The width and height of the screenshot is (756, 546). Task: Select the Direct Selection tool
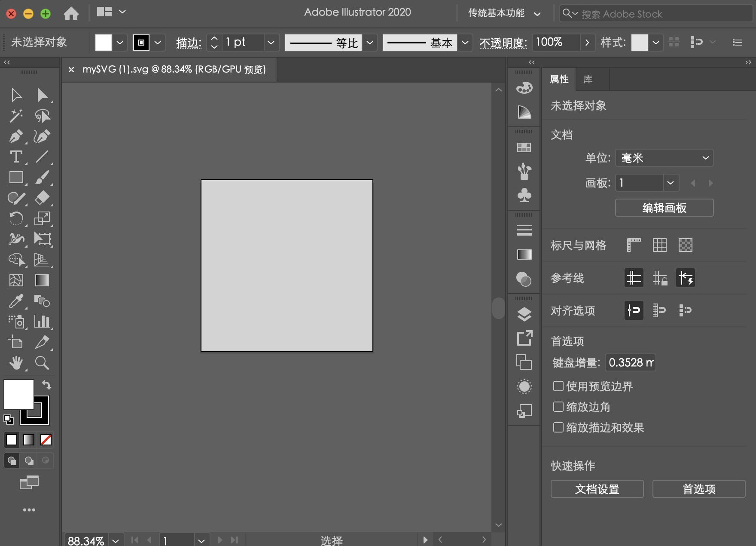[x=42, y=95]
